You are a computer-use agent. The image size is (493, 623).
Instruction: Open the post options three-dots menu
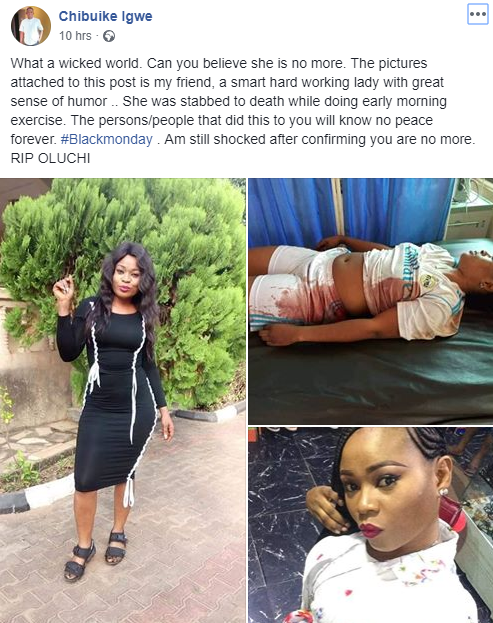pyautogui.click(x=478, y=14)
